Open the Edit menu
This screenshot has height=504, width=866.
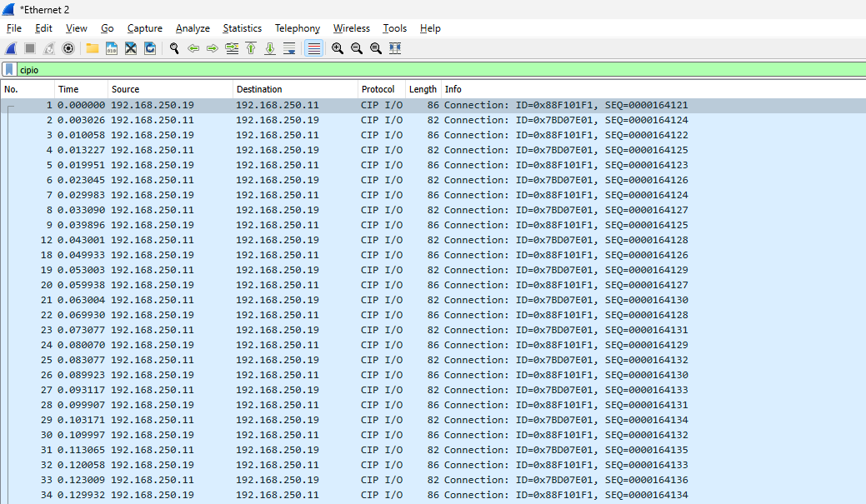43,28
